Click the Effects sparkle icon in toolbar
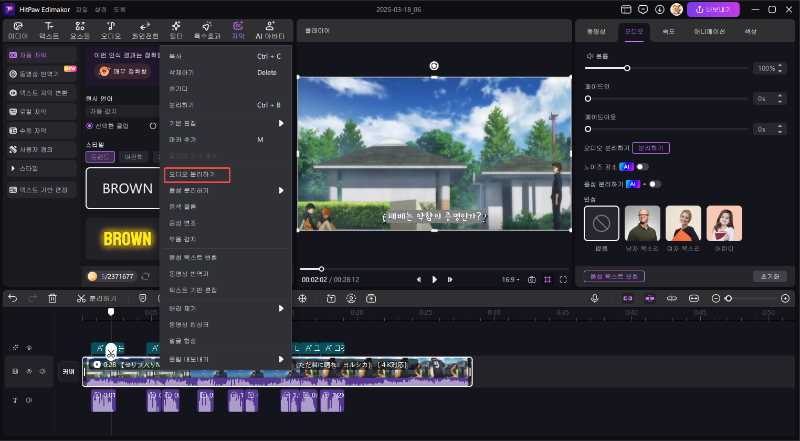Viewport: 800px width, 441px height. coord(207,29)
